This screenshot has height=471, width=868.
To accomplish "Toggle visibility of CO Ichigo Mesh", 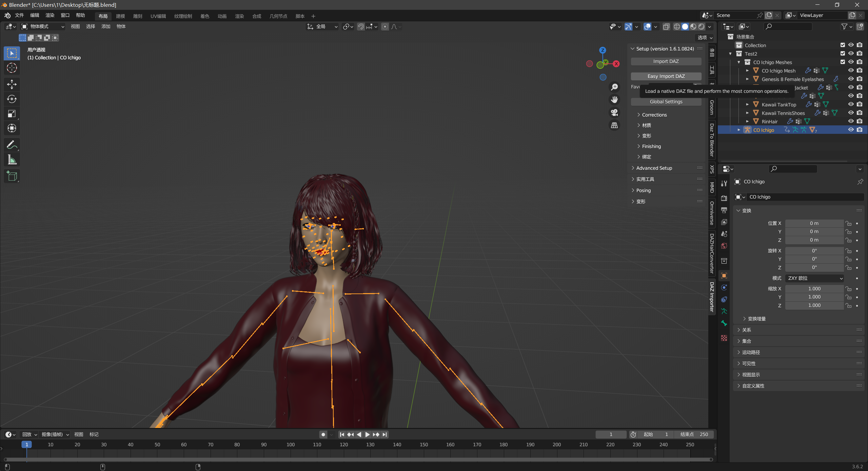I will click(851, 70).
